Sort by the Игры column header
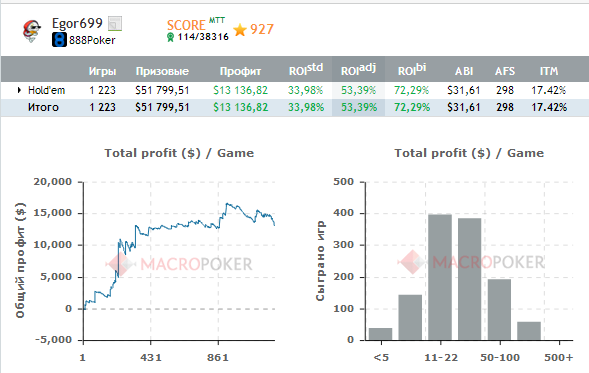 pos(103,71)
